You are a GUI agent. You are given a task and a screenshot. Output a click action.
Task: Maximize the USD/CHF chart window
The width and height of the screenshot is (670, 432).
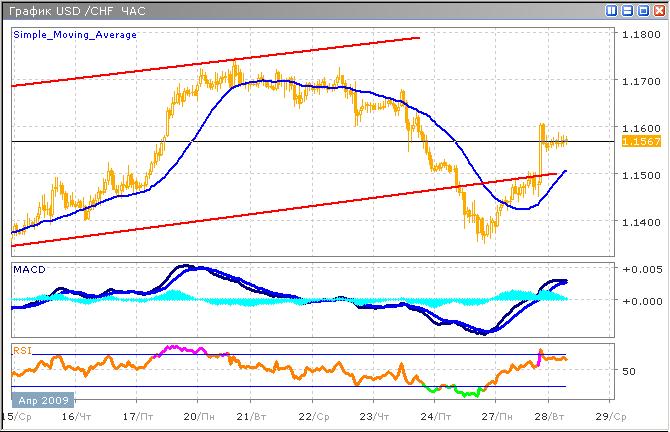(x=643, y=10)
